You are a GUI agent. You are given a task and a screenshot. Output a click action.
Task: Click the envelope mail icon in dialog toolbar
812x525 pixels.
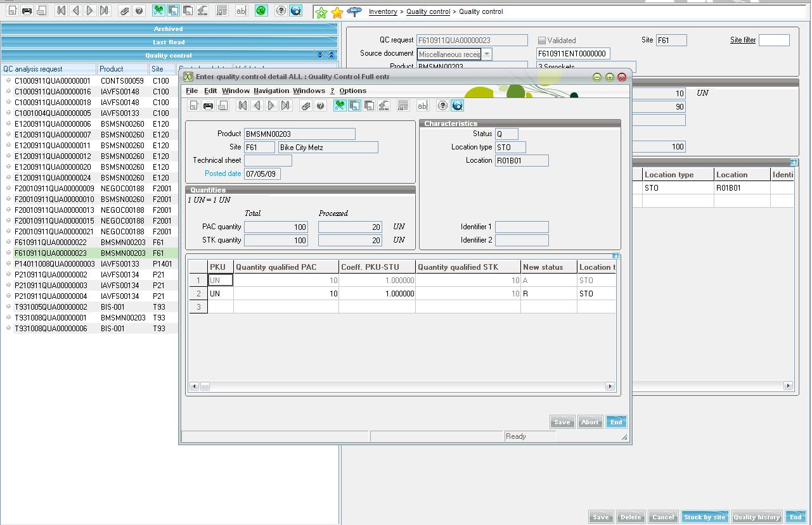tap(222, 106)
